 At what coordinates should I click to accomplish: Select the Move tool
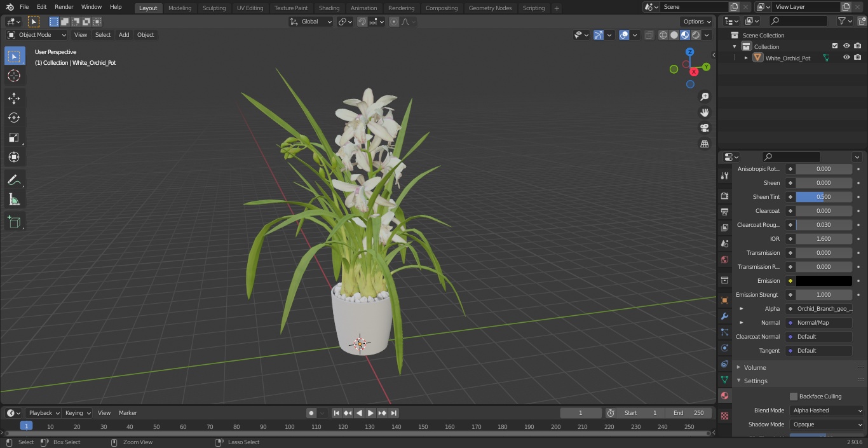coord(14,98)
